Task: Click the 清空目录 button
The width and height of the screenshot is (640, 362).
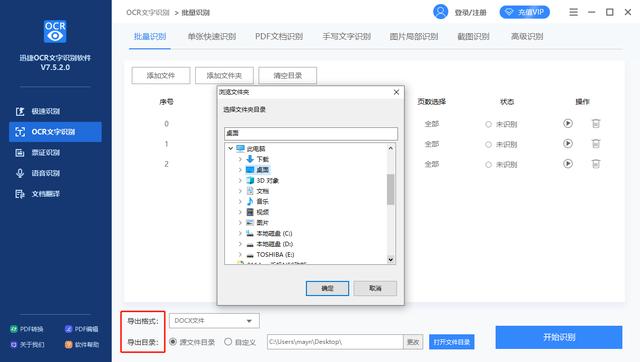Action: (x=288, y=76)
